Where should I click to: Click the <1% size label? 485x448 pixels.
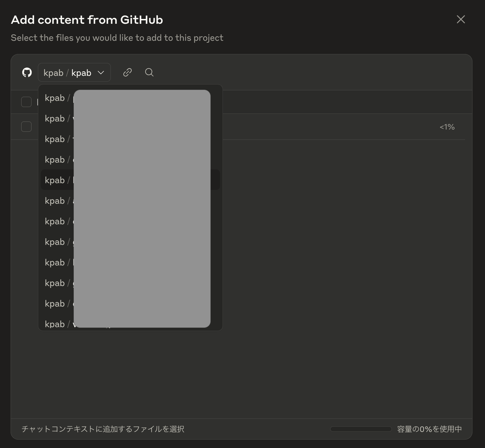pos(447,127)
